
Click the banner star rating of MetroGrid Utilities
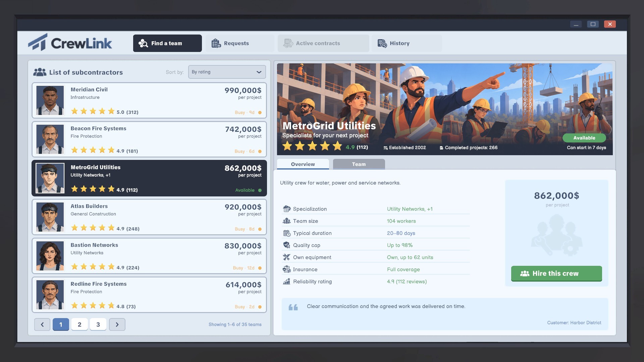(x=312, y=146)
